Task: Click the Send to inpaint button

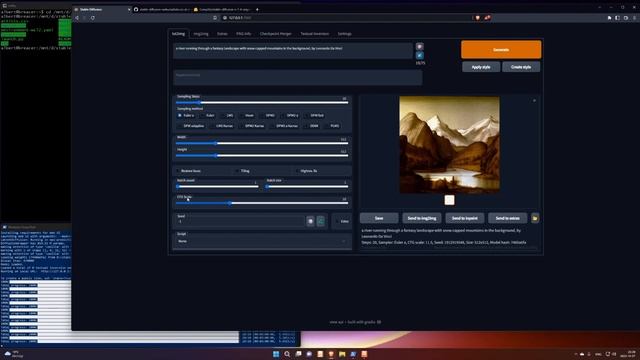Action: point(464,218)
